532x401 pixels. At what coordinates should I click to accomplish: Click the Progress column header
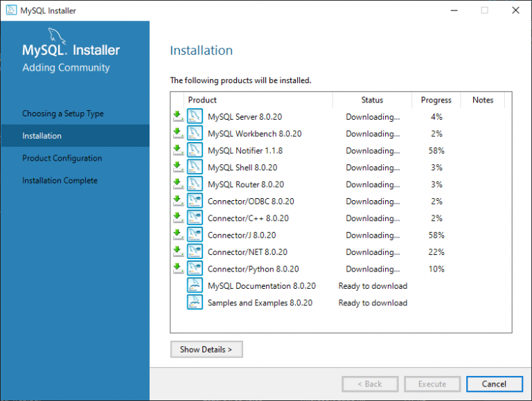(x=436, y=100)
